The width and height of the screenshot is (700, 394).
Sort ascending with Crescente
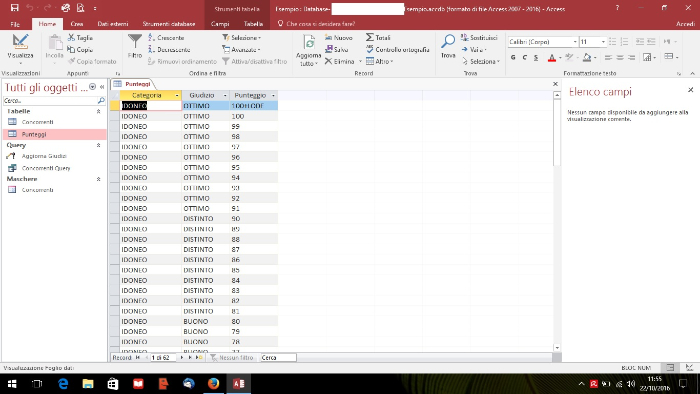pyautogui.click(x=166, y=38)
